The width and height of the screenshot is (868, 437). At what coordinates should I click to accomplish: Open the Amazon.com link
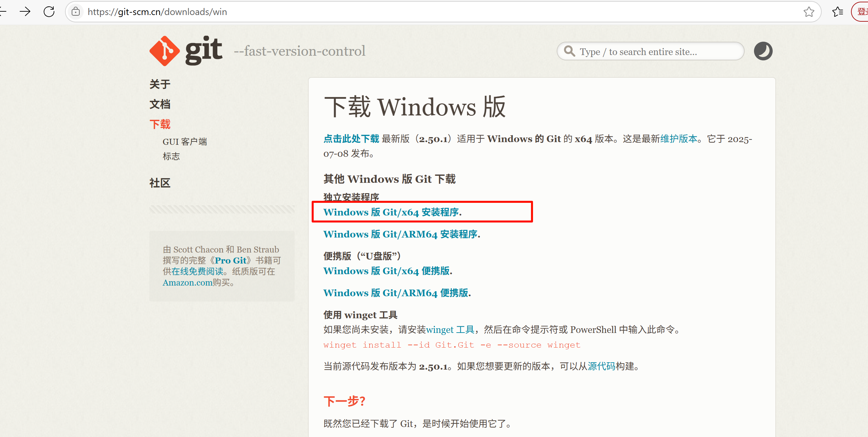(187, 283)
